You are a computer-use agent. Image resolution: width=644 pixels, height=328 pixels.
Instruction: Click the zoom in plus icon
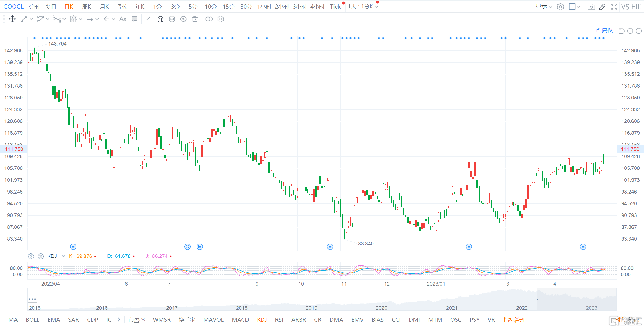point(639,31)
